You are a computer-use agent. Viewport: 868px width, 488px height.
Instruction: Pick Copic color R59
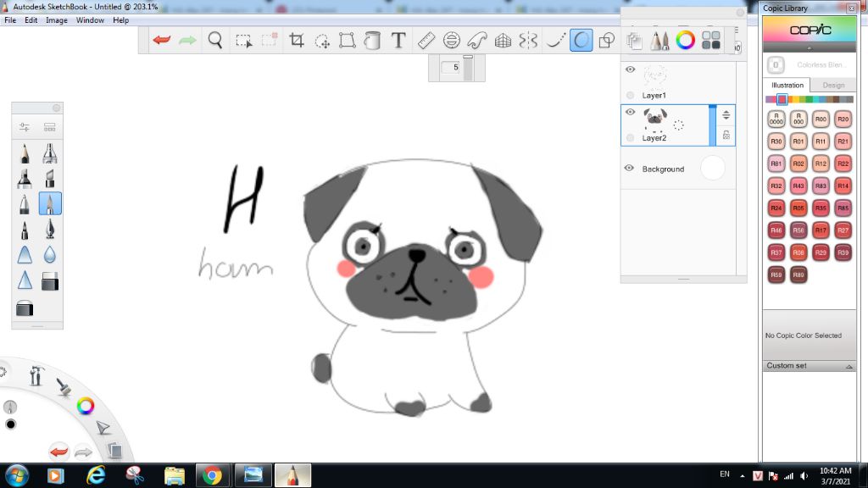pyautogui.click(x=776, y=274)
